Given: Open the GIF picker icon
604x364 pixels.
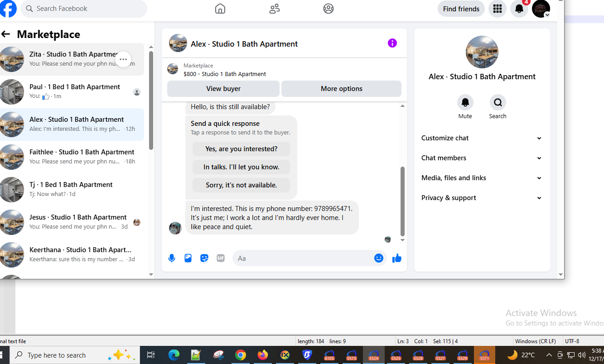Looking at the screenshot, I should click(x=221, y=258).
